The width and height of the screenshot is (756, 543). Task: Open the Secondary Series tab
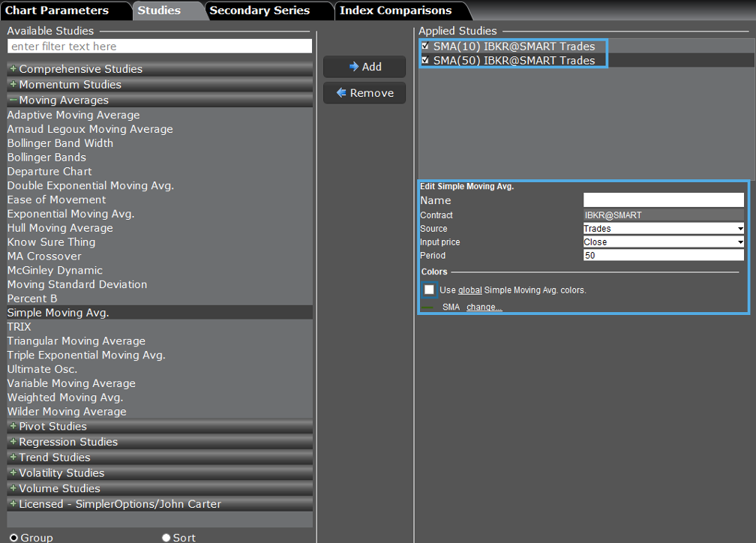(x=259, y=10)
